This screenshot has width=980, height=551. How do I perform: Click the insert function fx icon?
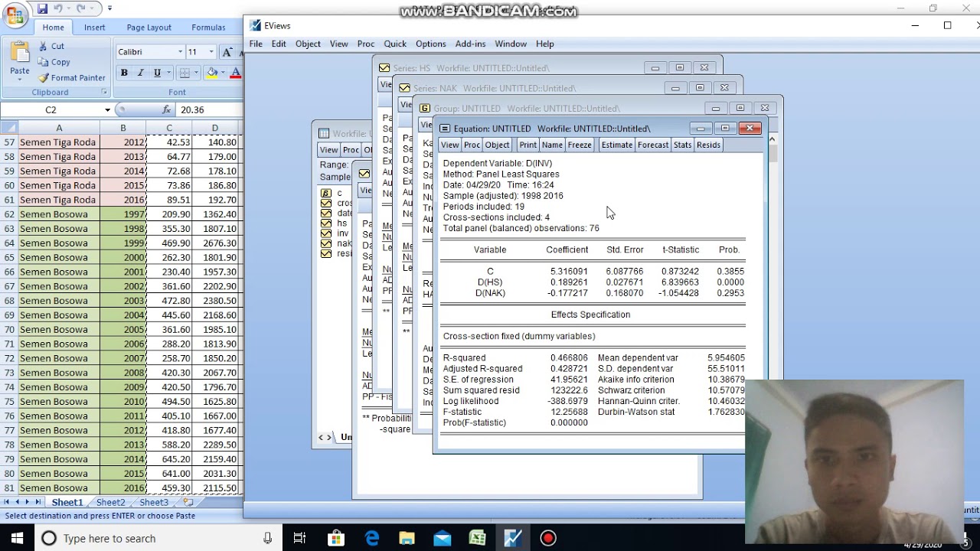[167, 109]
